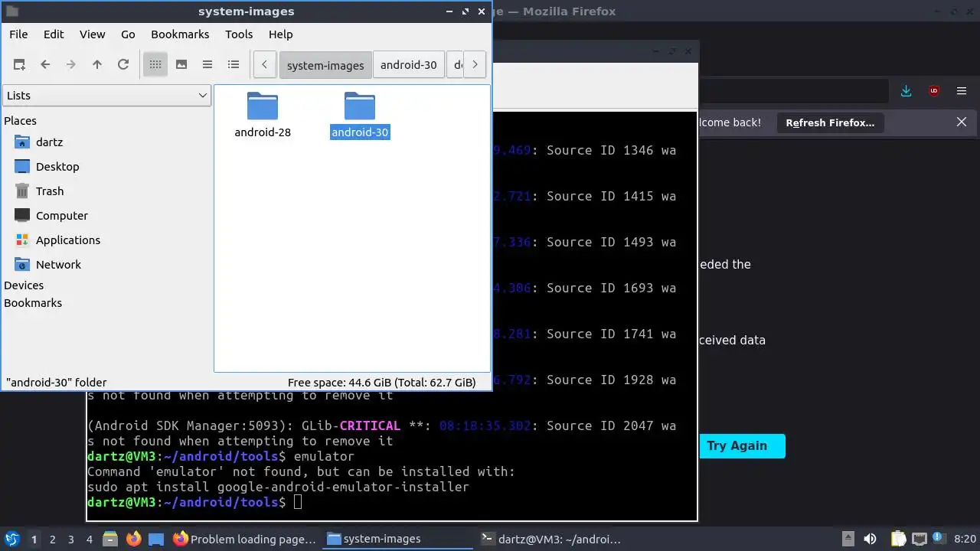Screen dimensions: 980x551
Task: Expand the Lists side pane dropdown
Action: (x=106, y=96)
